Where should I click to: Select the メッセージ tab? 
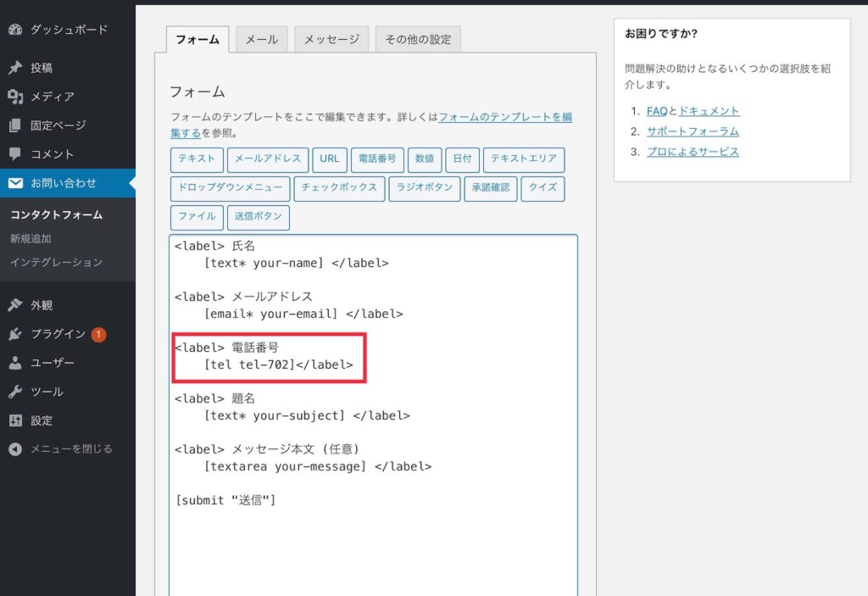[x=331, y=40]
